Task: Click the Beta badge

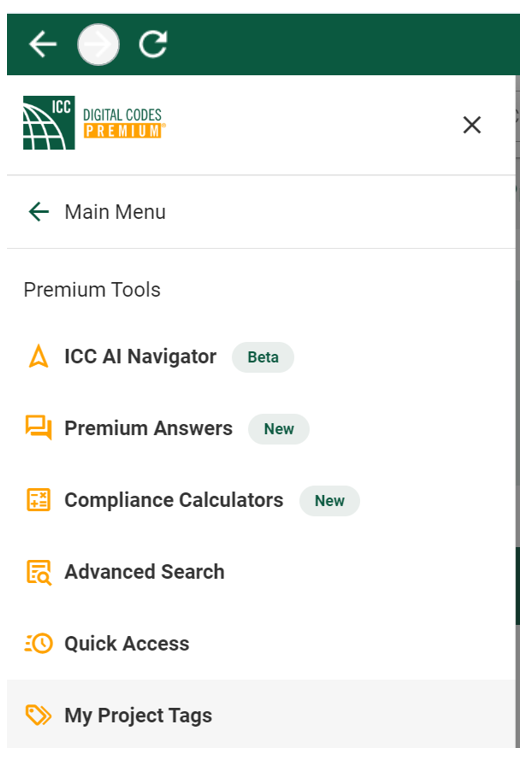Action: pyautogui.click(x=263, y=357)
